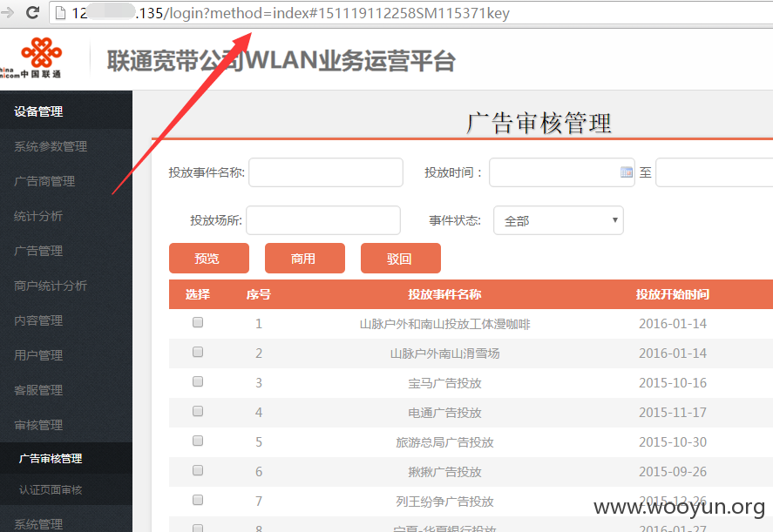Click the 预览 button
Screen dimensions: 773x532
pos(209,258)
